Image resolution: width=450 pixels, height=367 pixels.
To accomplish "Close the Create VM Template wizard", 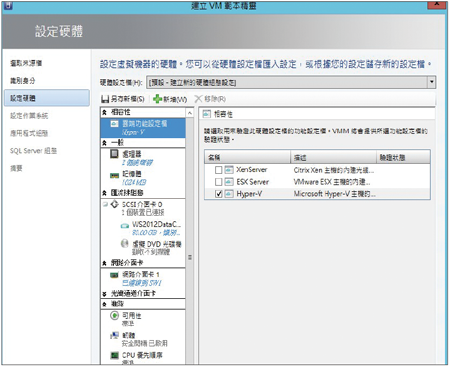I will (x=437, y=5).
